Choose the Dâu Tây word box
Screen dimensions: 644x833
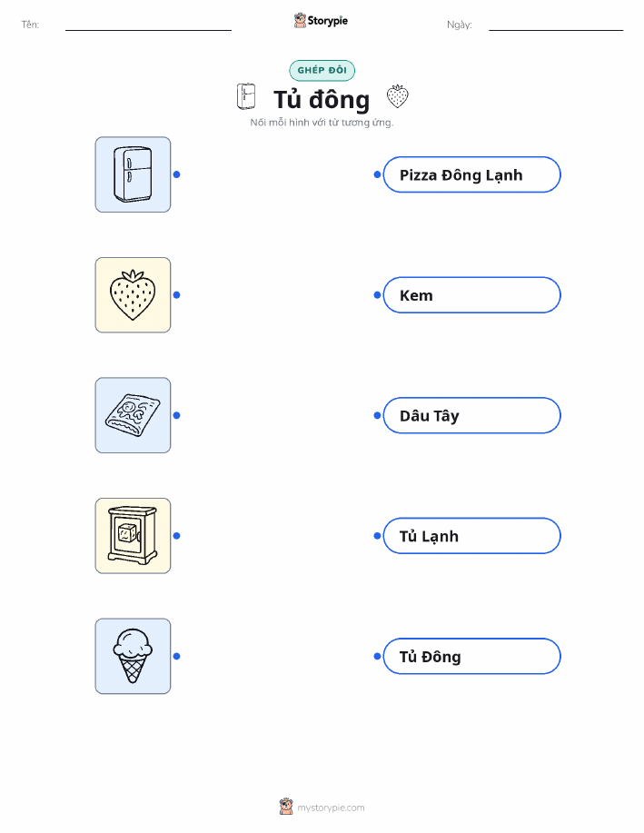click(x=471, y=415)
